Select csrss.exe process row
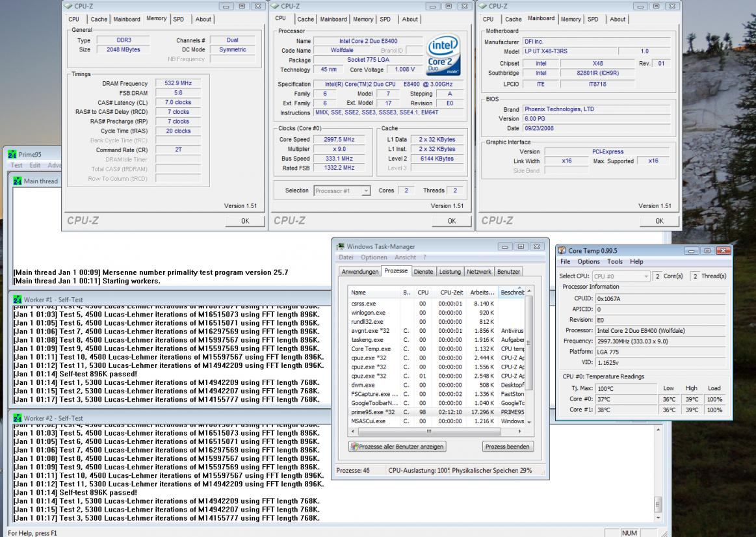The width and height of the screenshot is (756, 537). click(x=437, y=304)
